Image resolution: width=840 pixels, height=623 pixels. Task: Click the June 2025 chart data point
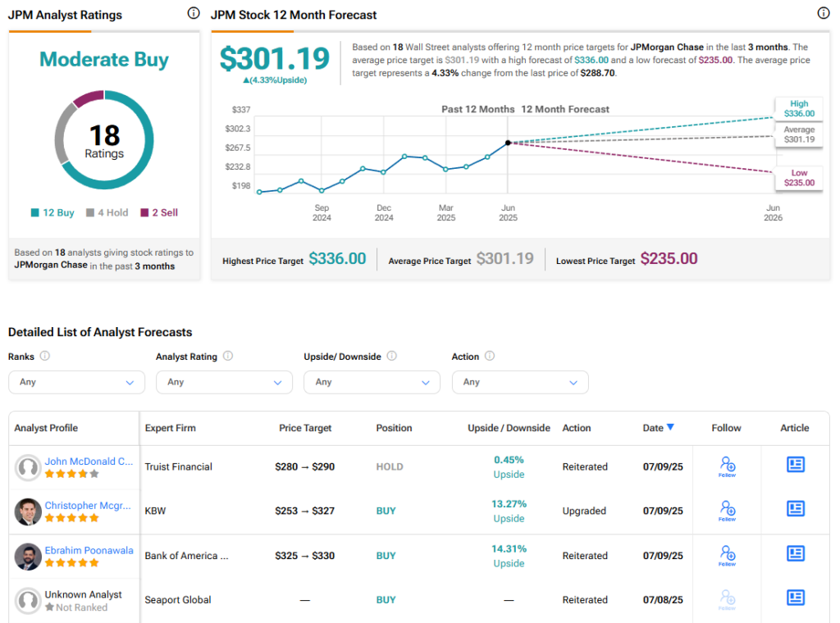[x=508, y=143]
